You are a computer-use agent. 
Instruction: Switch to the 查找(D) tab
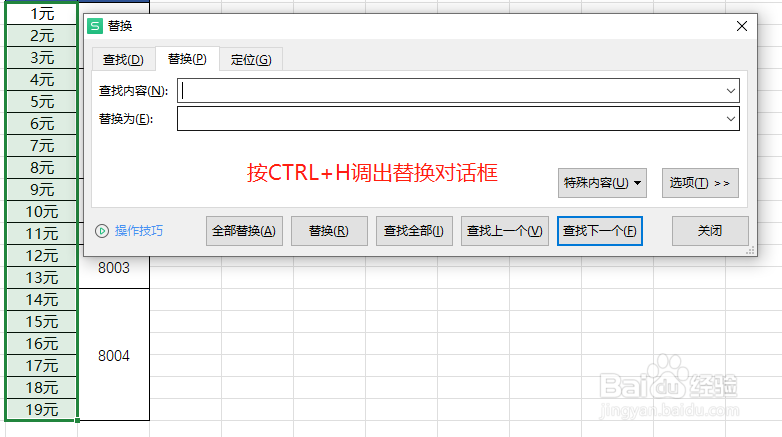123,60
